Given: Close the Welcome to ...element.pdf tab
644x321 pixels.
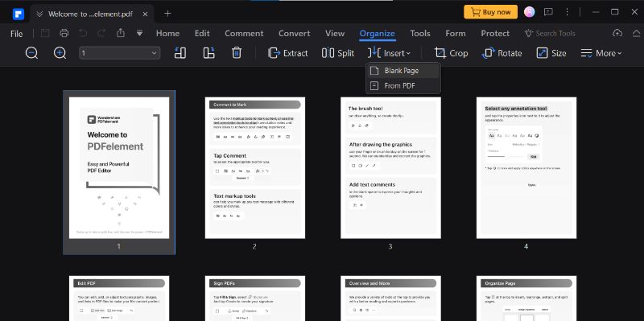Looking at the screenshot, I should pyautogui.click(x=146, y=14).
